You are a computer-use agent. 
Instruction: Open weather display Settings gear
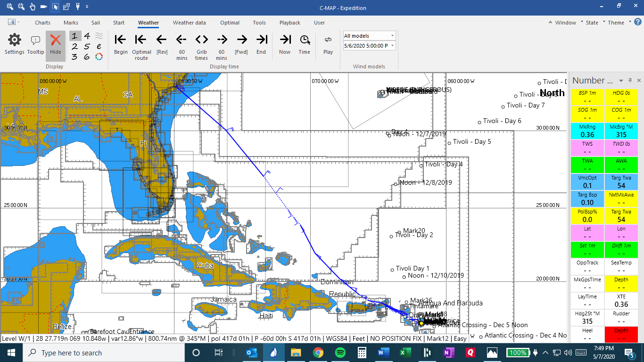[15, 45]
